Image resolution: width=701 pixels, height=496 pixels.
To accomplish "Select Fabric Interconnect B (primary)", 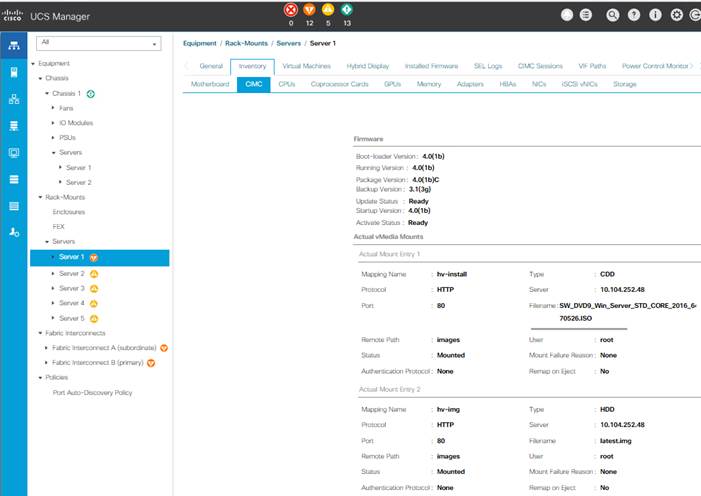I will pyautogui.click(x=97, y=363).
